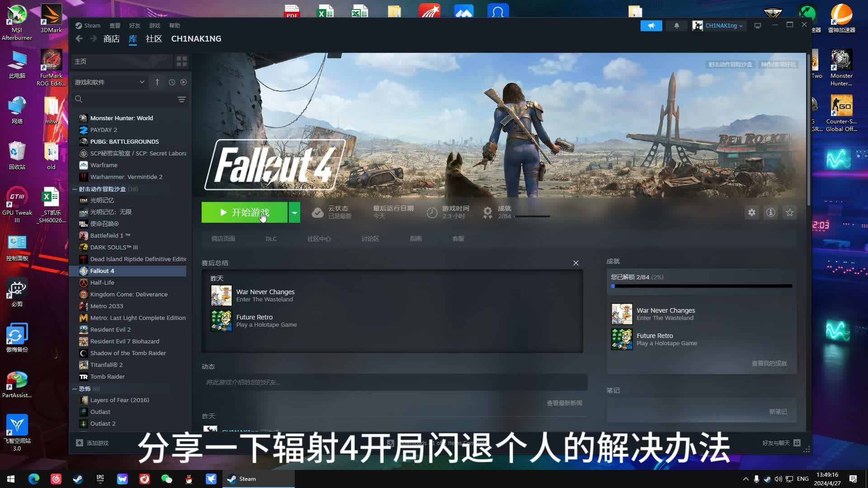Click the activity post input field
Screen dimensions: 868x488
pyautogui.click(x=394, y=382)
